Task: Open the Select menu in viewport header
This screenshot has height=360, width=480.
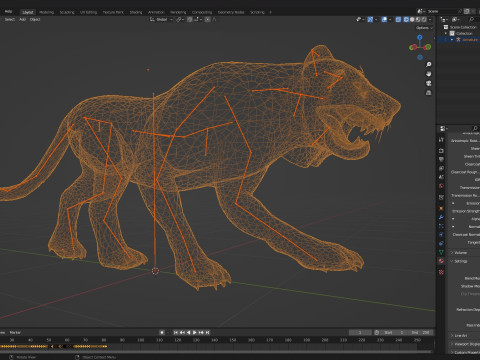Action: [10, 19]
